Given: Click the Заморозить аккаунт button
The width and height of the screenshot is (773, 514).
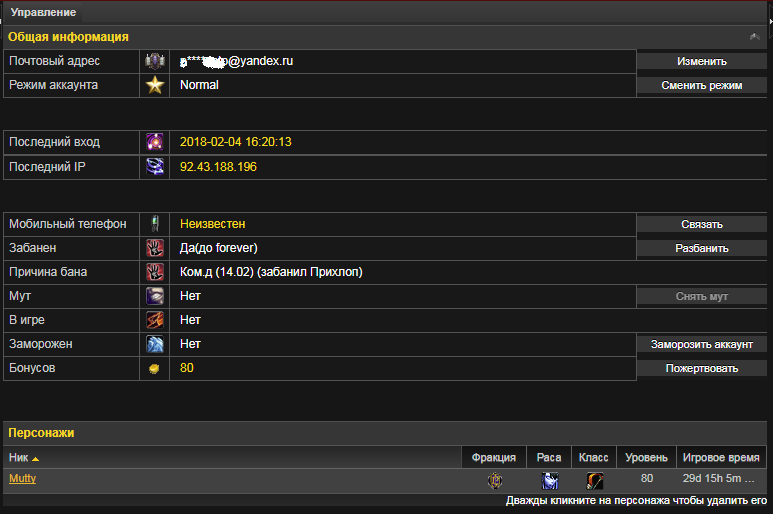Looking at the screenshot, I should (x=702, y=344).
